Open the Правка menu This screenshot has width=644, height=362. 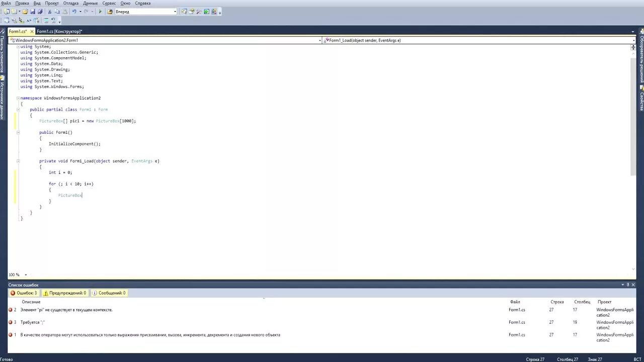point(22,3)
